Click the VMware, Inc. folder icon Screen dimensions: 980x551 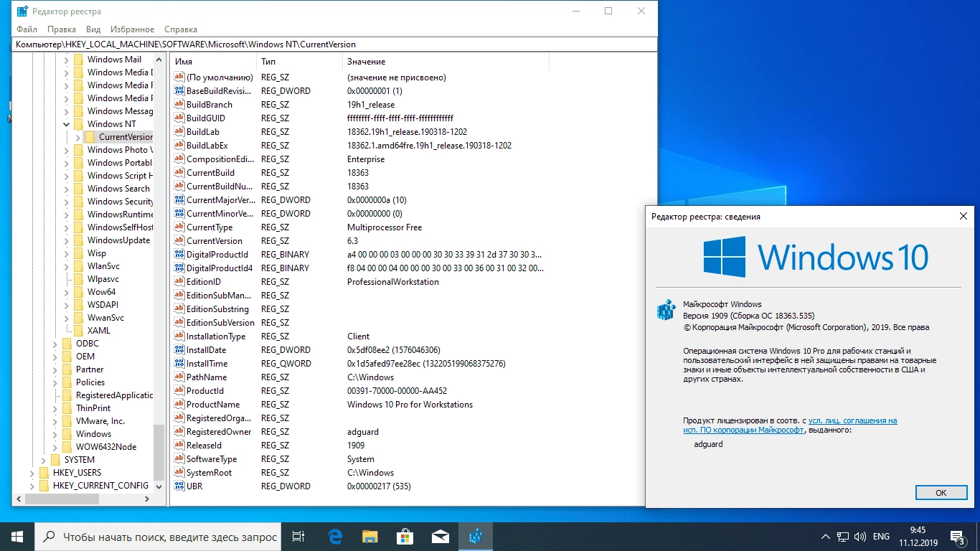pyautogui.click(x=67, y=421)
